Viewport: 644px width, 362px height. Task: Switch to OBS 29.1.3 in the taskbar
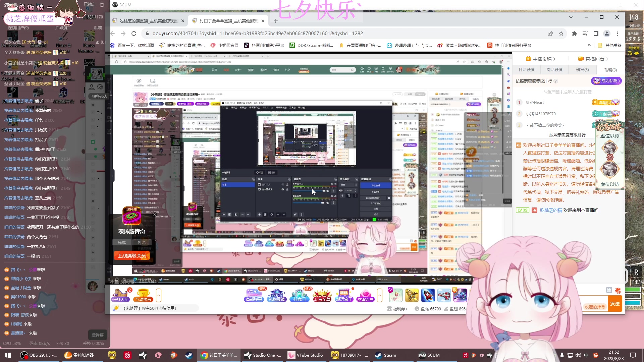pyautogui.click(x=39, y=355)
